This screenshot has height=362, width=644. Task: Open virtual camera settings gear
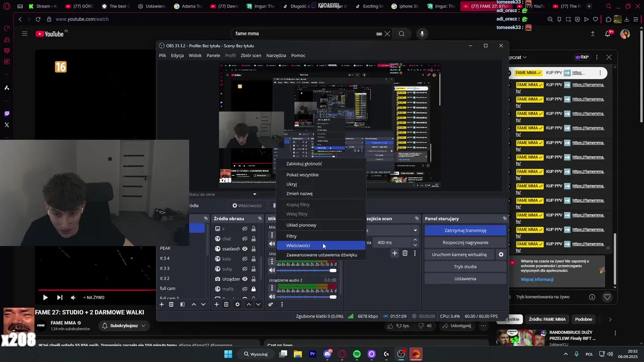coord(501,254)
